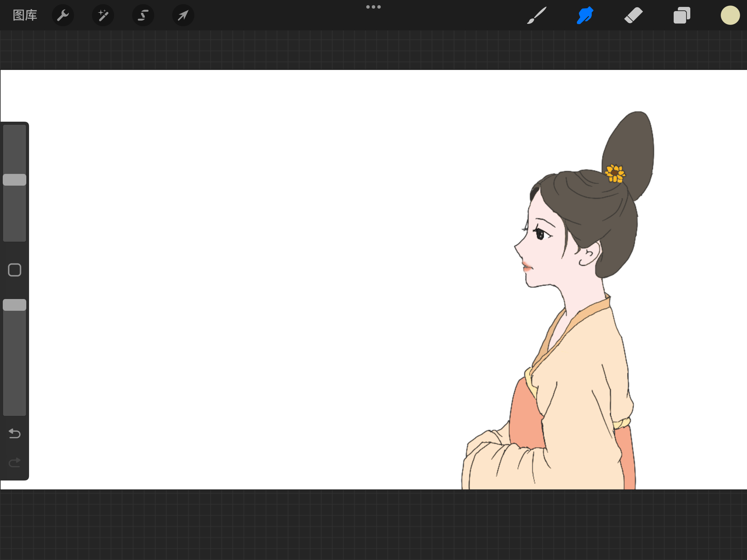
Task: Tap the square Modify button in sidebar
Action: 15,270
